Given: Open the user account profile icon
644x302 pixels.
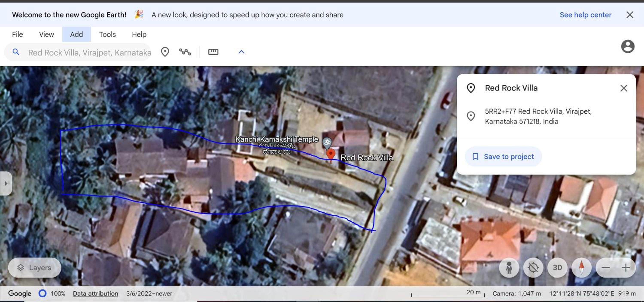Looking at the screenshot, I should pos(628,47).
